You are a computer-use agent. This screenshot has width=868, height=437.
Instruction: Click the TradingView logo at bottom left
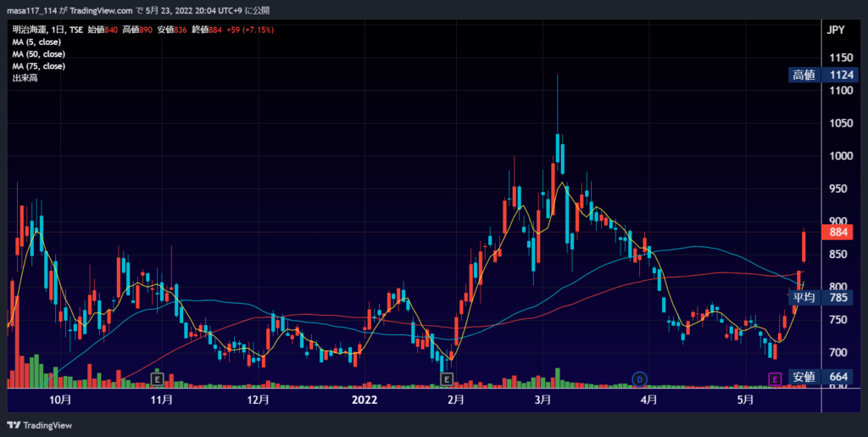pyautogui.click(x=39, y=425)
